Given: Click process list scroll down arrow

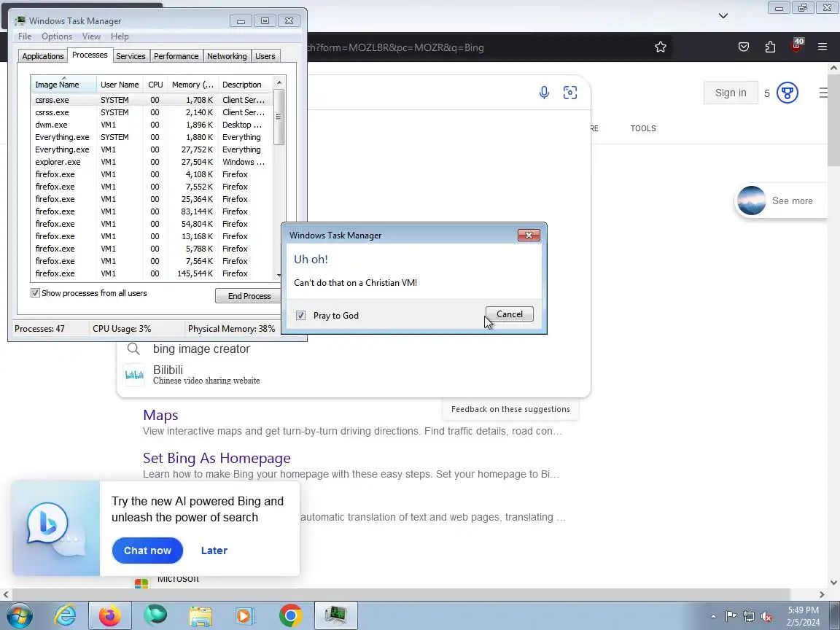Looking at the screenshot, I should (279, 276).
